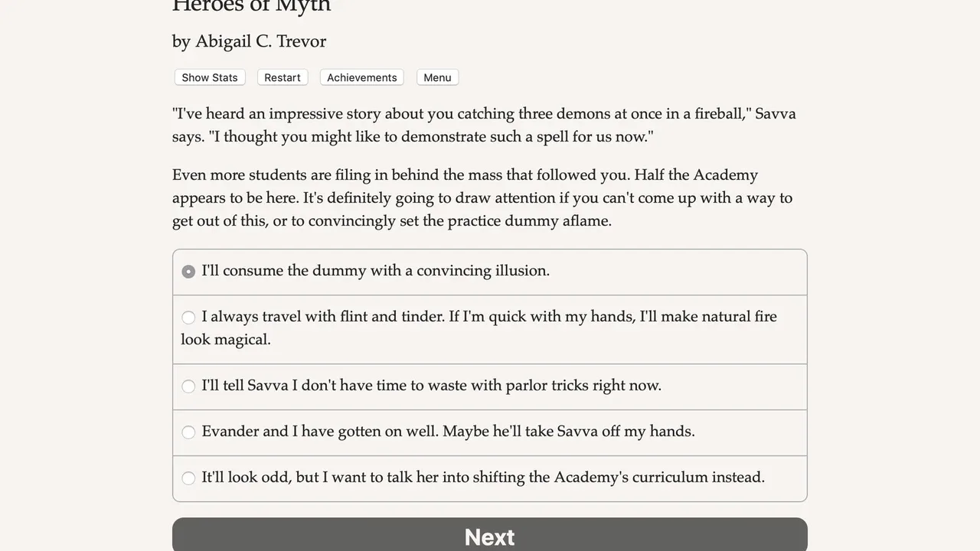Select the convincing illusion radio button

point(188,272)
